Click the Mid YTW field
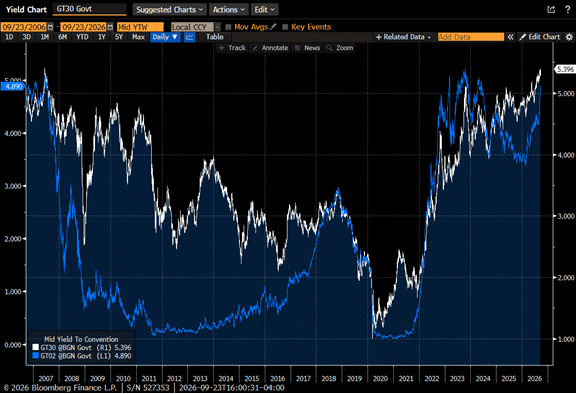 coord(140,27)
